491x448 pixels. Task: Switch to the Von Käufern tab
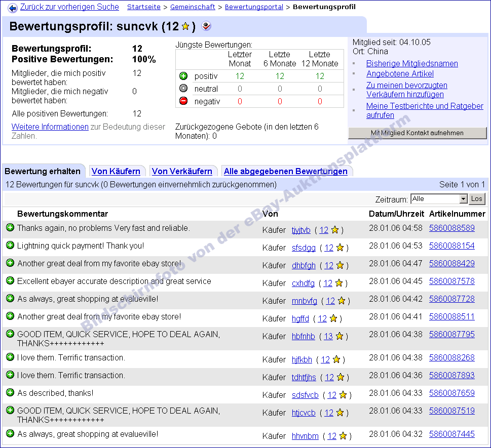tap(116, 171)
